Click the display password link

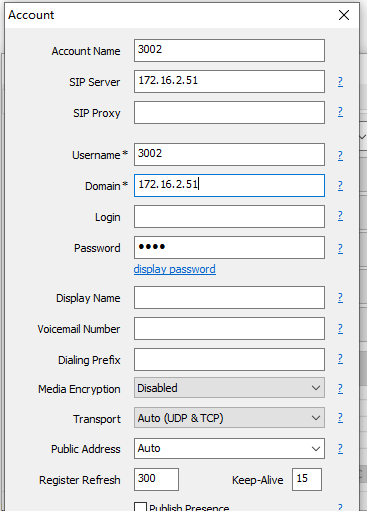(175, 269)
